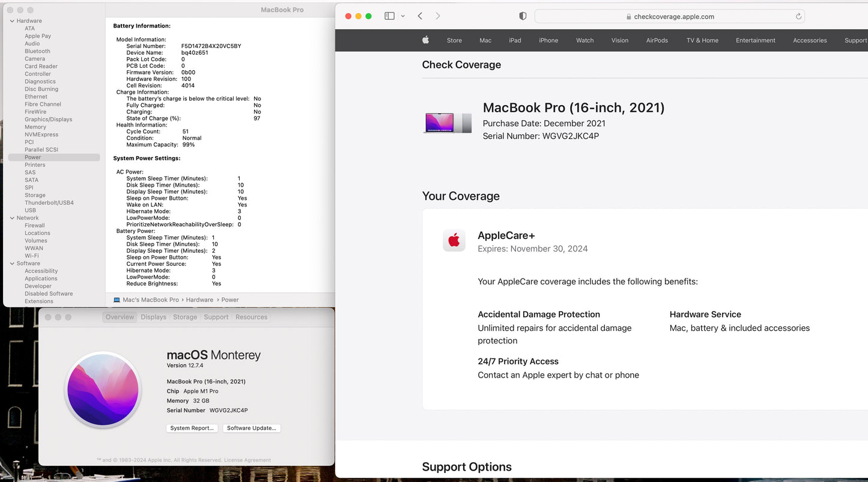Collapse the Hardware section in System Information

coord(12,20)
